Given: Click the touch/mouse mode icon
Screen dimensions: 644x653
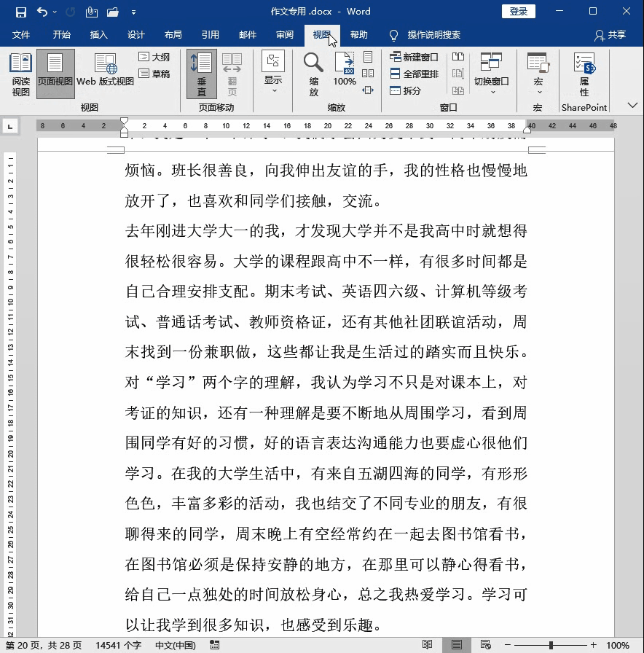Looking at the screenshot, I should (92, 12).
